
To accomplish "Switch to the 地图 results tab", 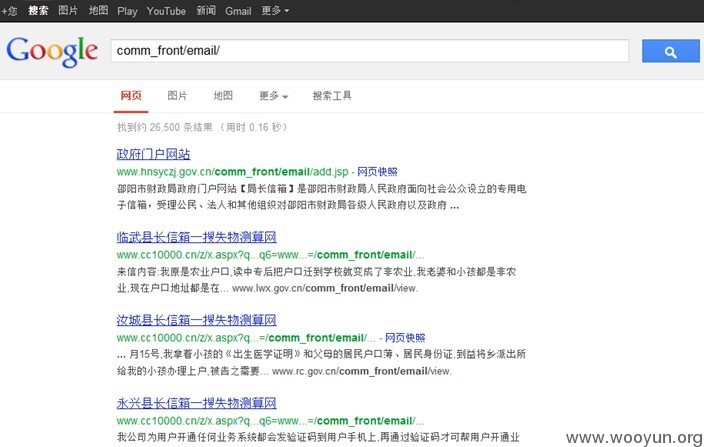I will pos(223,96).
